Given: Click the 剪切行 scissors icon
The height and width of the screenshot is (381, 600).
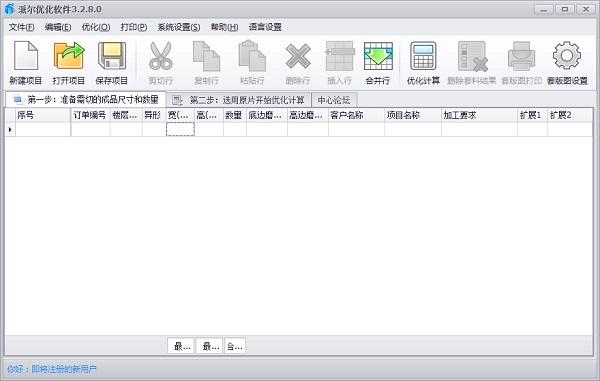Looking at the screenshot, I should 161,56.
